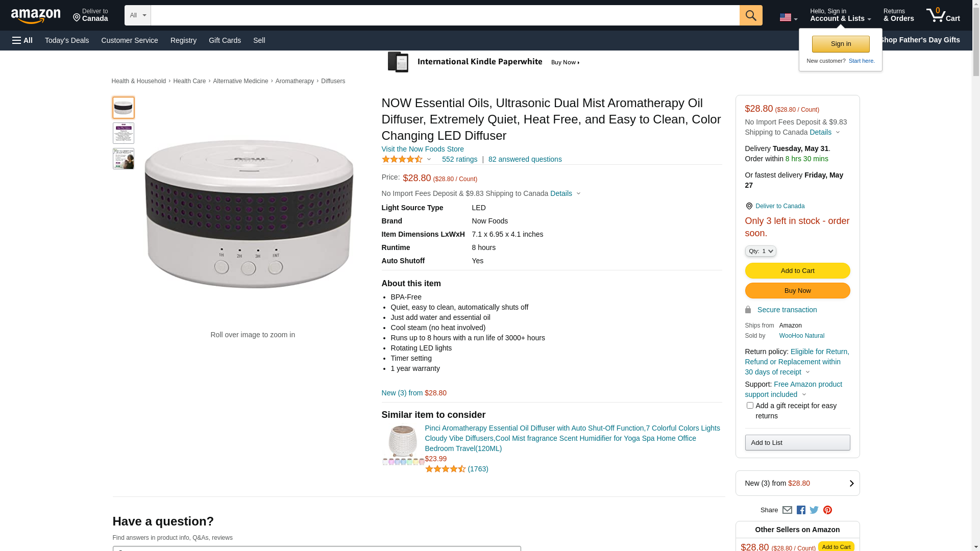Click the main search input field
The width and height of the screenshot is (980, 551).
(x=445, y=15)
